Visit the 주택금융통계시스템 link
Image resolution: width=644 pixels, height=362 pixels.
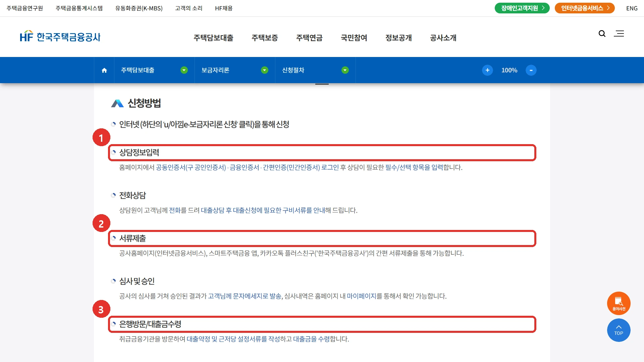(x=79, y=8)
